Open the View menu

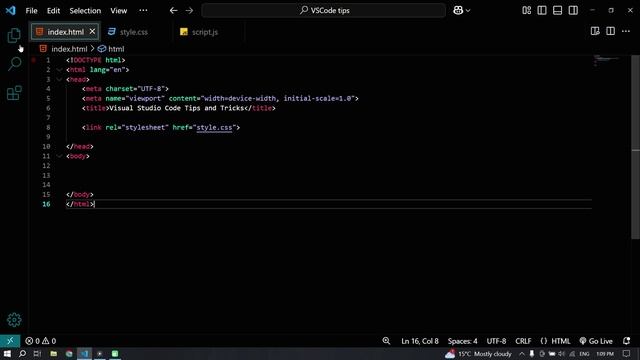(x=119, y=11)
